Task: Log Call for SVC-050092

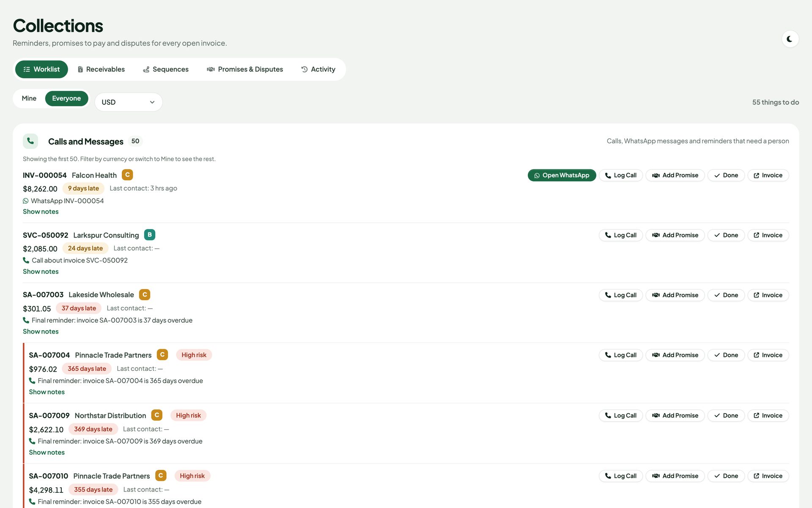Action: [621, 235]
